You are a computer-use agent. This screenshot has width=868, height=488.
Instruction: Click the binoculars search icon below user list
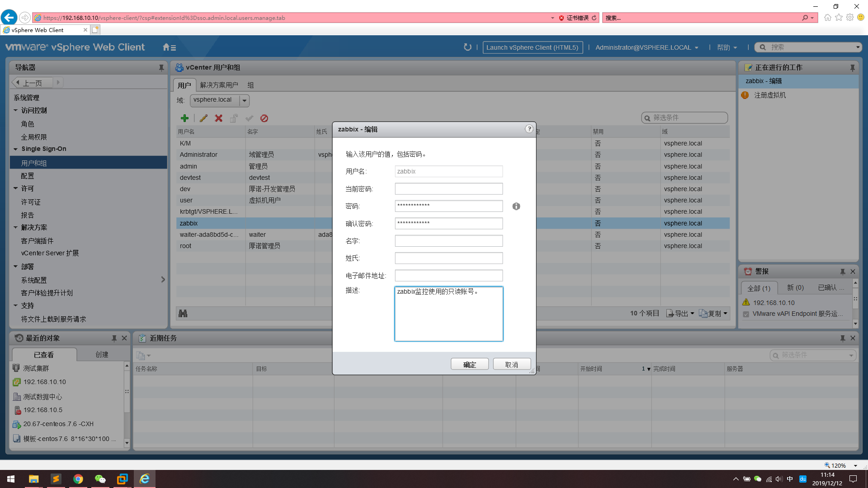click(x=183, y=313)
